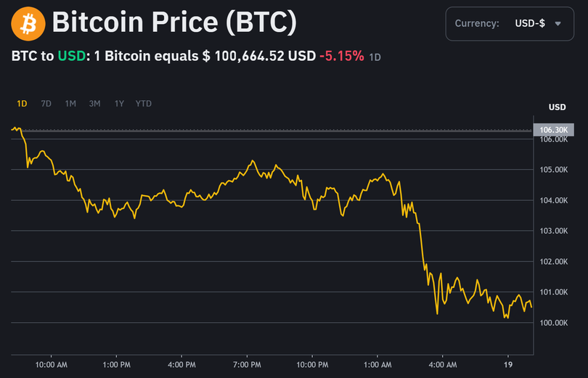Click the Bitcoin Price (BTC) heading
The height and width of the screenshot is (378, 588).
pos(174,24)
